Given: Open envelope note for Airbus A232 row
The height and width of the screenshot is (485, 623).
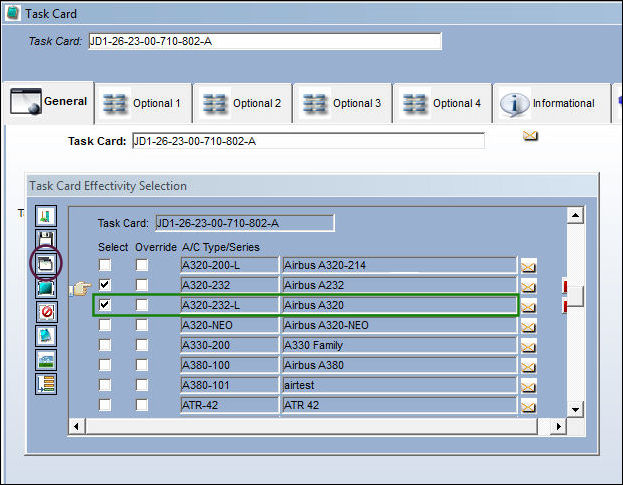Looking at the screenshot, I should 528,286.
